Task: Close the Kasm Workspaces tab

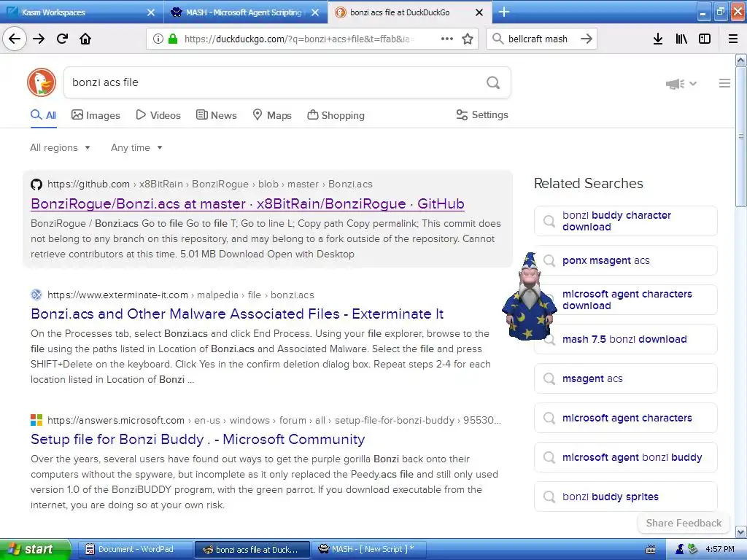Action: 150,12
